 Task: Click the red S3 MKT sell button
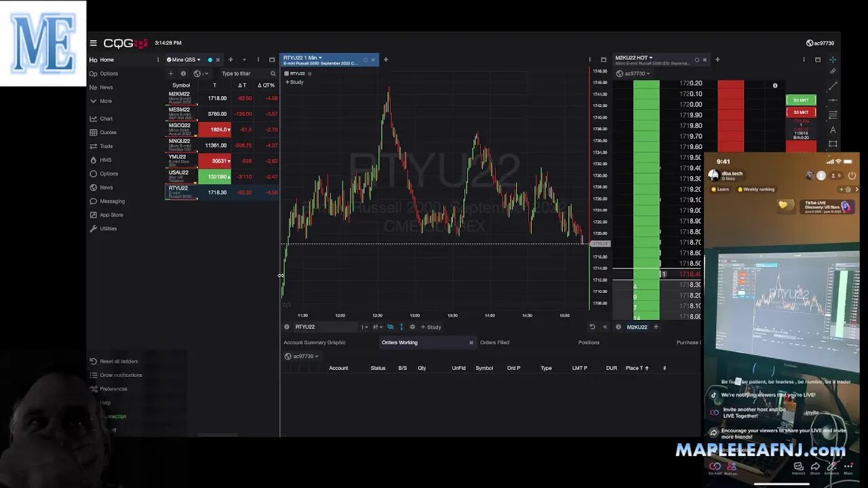click(801, 112)
